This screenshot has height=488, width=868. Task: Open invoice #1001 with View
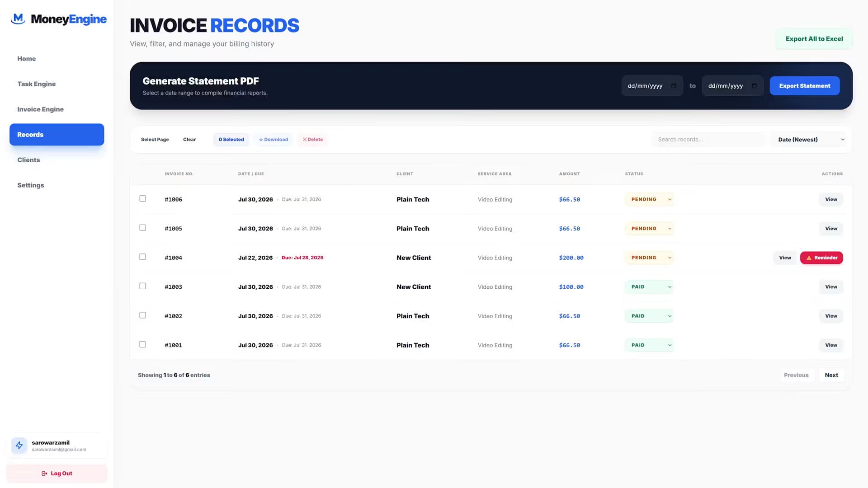tap(831, 345)
